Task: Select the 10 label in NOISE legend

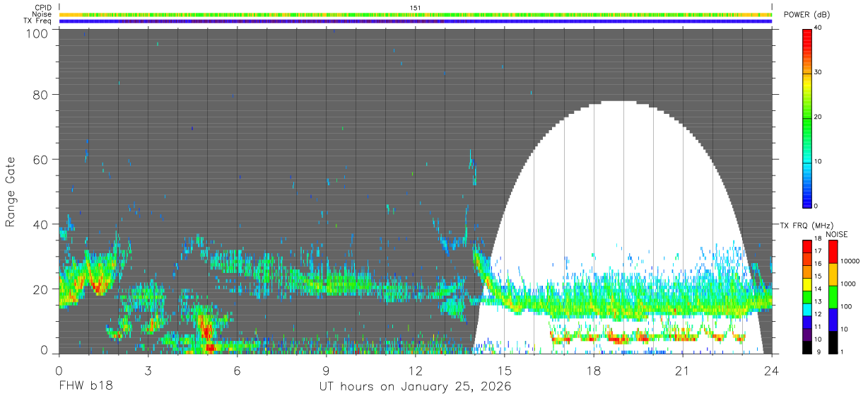Action: (844, 330)
